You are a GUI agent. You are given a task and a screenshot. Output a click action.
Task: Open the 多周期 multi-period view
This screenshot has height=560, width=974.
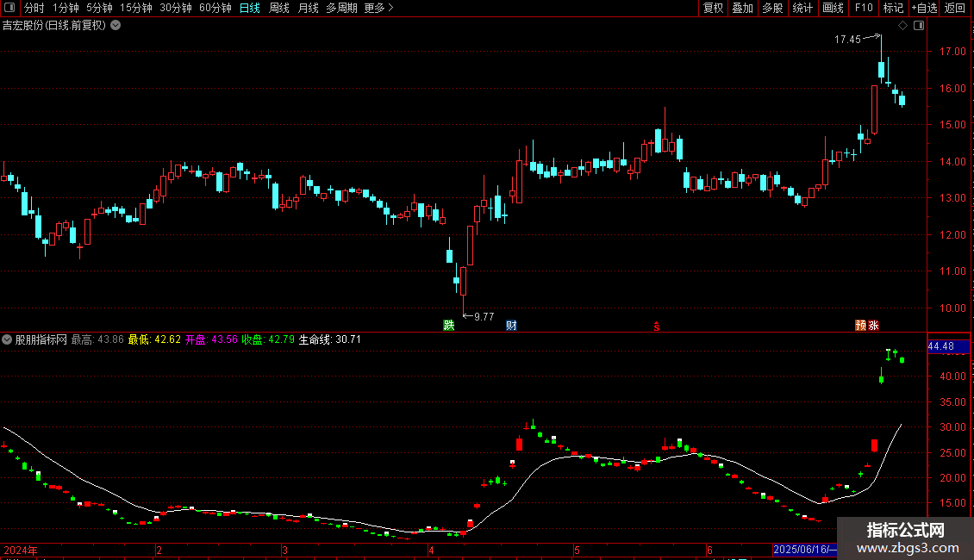341,8
